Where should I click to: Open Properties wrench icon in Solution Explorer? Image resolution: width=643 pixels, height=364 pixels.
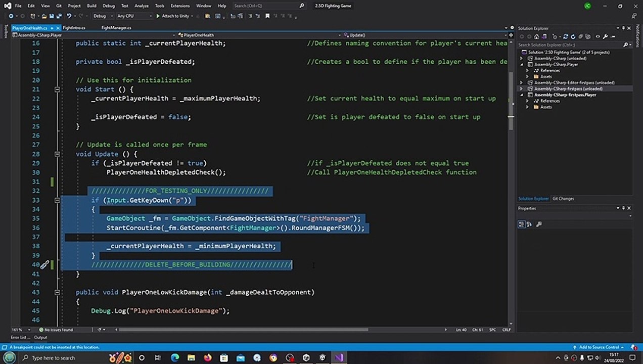(x=605, y=36)
